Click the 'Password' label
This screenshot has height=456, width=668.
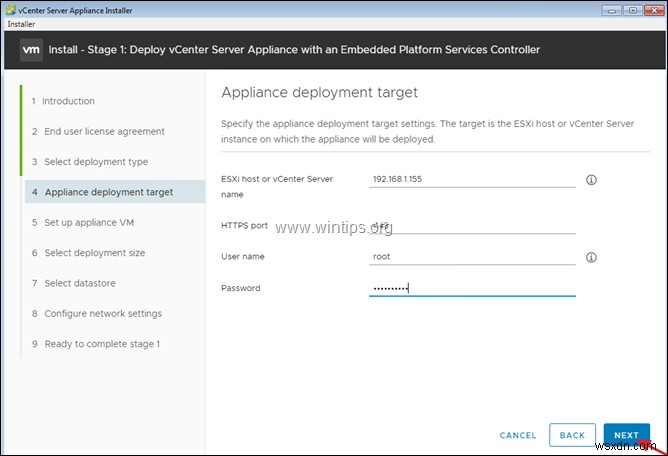coord(241,288)
